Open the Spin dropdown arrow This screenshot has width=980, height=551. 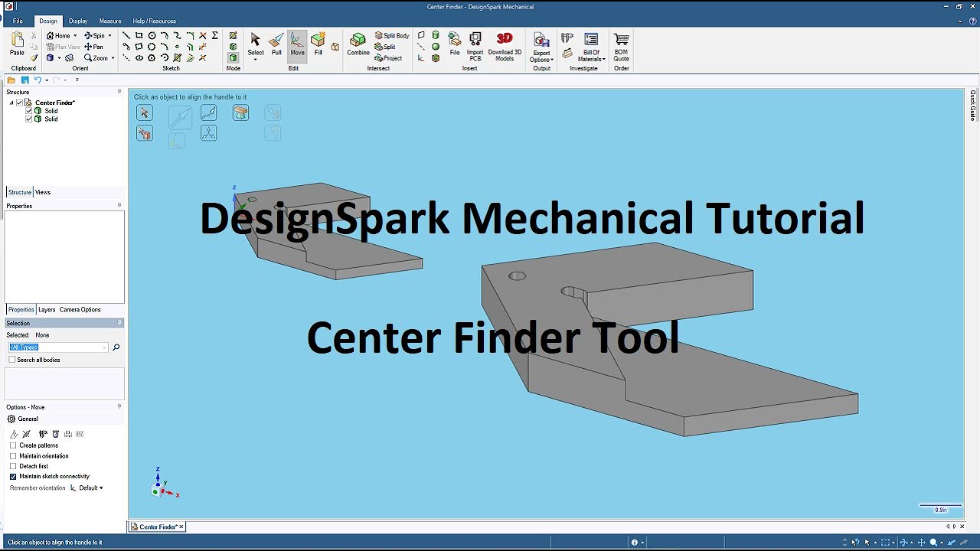click(109, 36)
